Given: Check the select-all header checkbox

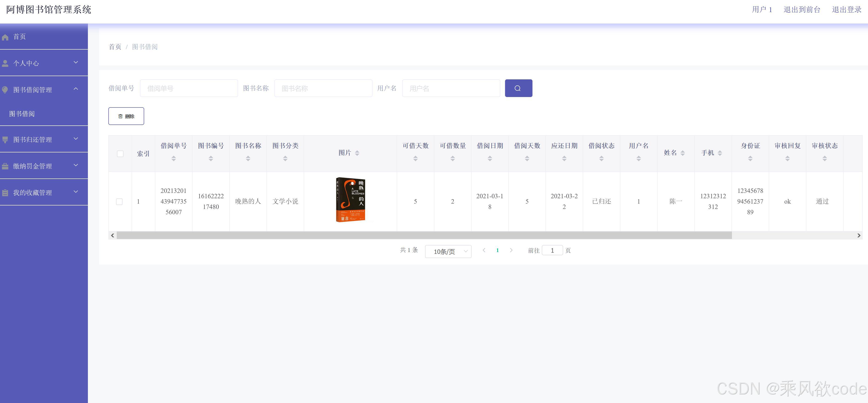Looking at the screenshot, I should 120,154.
